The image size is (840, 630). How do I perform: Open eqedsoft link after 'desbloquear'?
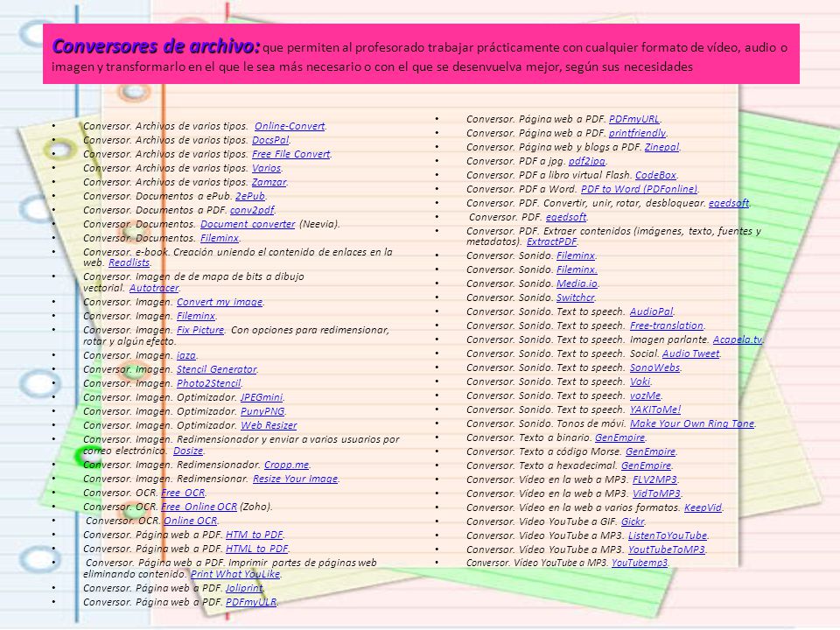tap(729, 203)
